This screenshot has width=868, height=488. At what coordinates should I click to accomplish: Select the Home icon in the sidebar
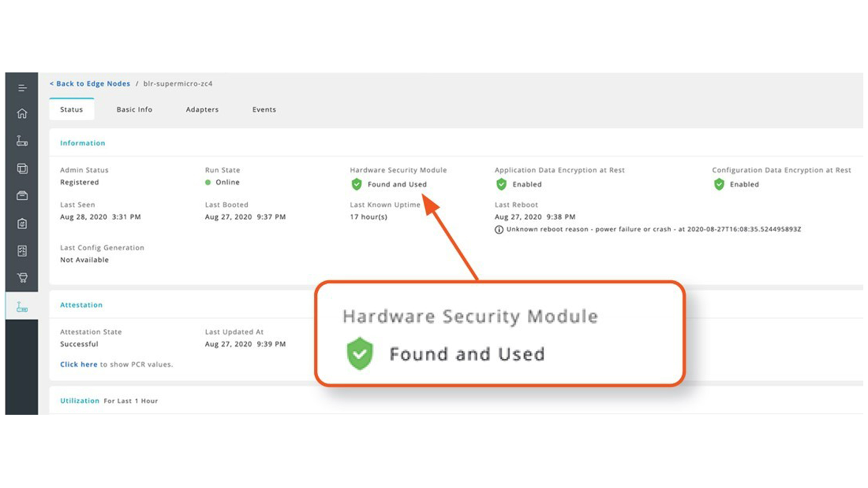pyautogui.click(x=22, y=114)
